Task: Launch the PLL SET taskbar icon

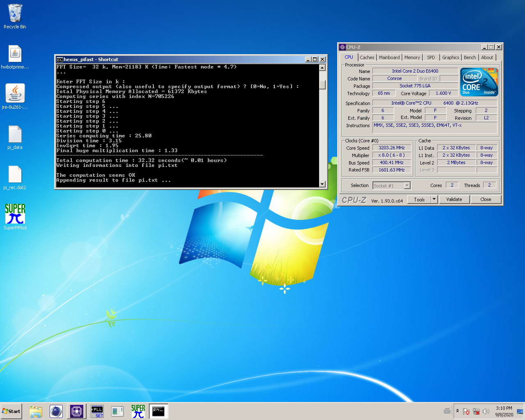Action: [97, 411]
